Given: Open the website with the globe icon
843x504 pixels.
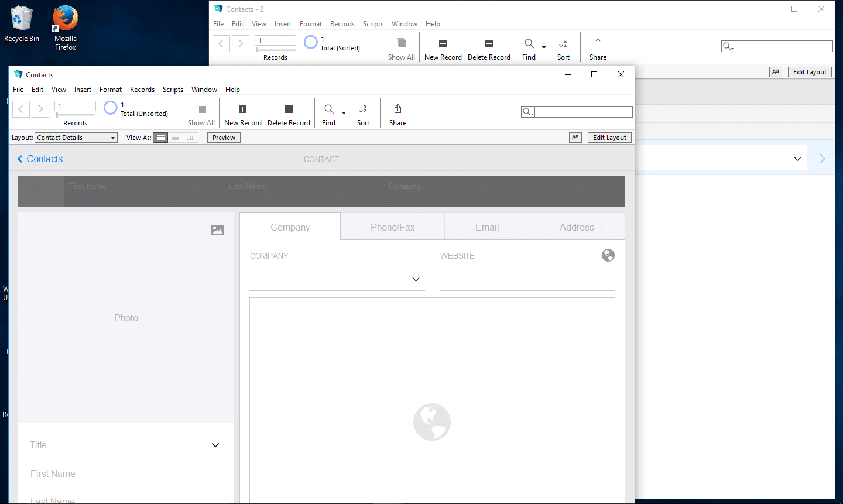Looking at the screenshot, I should click(x=608, y=255).
